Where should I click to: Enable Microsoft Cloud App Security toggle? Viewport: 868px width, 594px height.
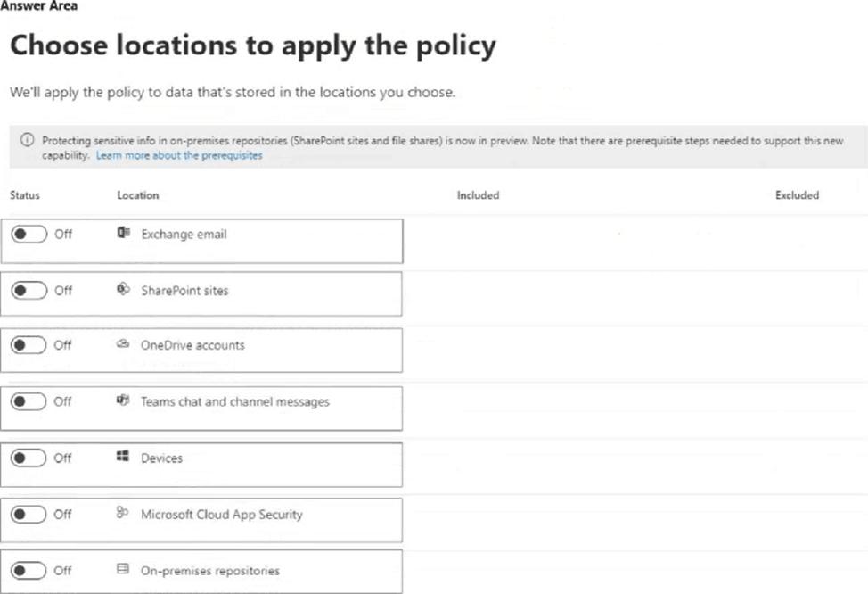(29, 515)
